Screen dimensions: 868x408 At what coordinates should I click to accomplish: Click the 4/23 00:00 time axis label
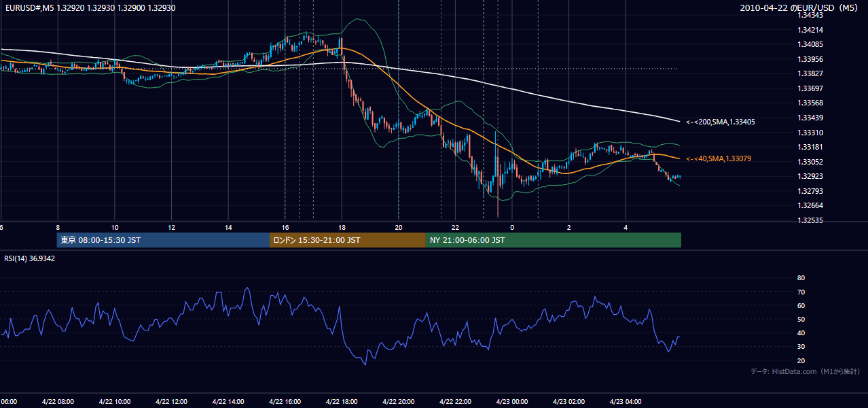point(511,401)
